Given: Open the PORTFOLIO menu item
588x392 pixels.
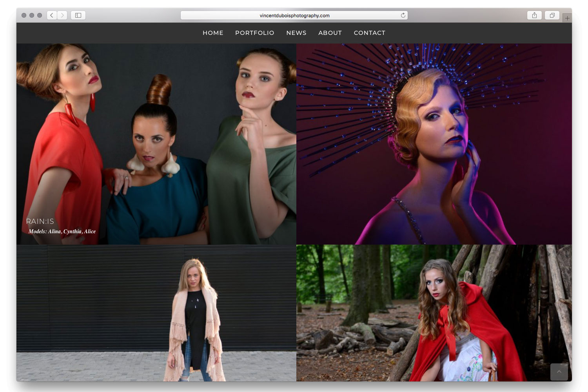Looking at the screenshot, I should coord(255,33).
